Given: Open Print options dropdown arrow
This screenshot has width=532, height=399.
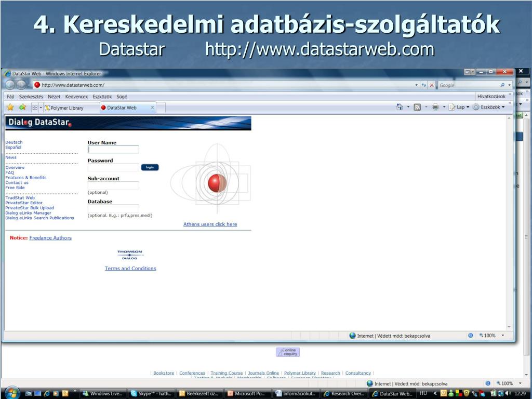Looking at the screenshot, I should point(444,107).
